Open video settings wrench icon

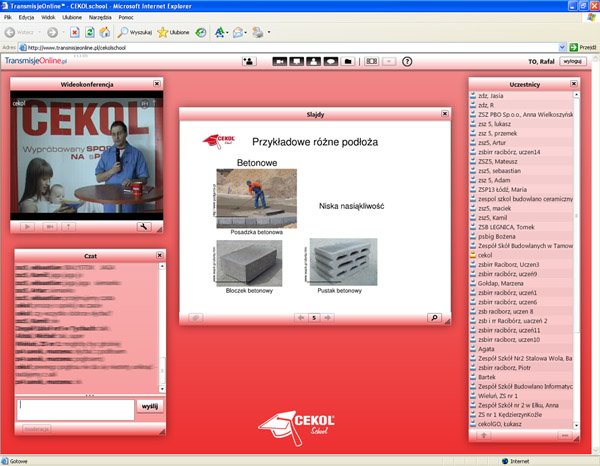(144, 227)
